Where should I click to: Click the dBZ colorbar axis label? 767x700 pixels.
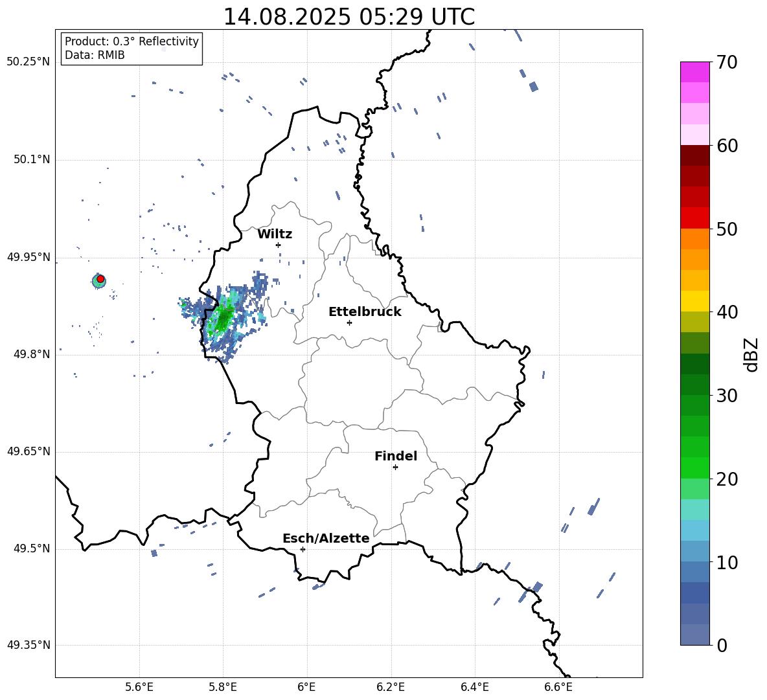coord(751,354)
